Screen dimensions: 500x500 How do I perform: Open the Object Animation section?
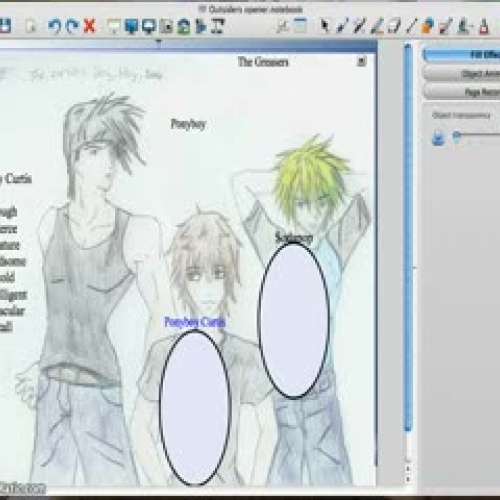[x=462, y=73]
